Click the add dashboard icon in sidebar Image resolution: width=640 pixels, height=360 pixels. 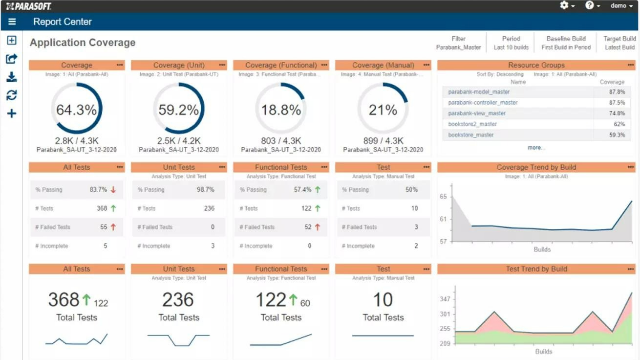tap(11, 40)
